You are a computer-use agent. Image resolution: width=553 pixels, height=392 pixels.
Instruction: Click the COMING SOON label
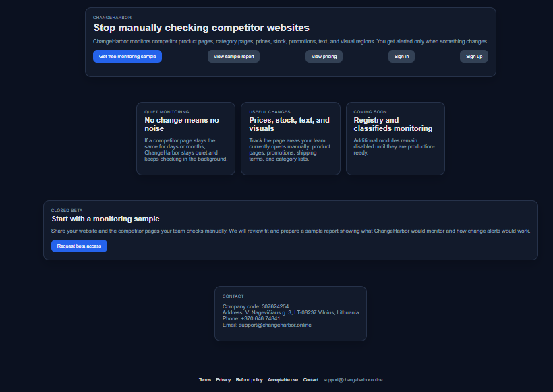(370, 112)
